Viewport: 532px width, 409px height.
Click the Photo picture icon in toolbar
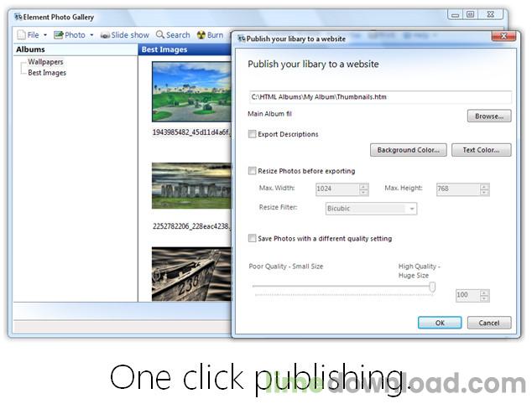click(59, 35)
